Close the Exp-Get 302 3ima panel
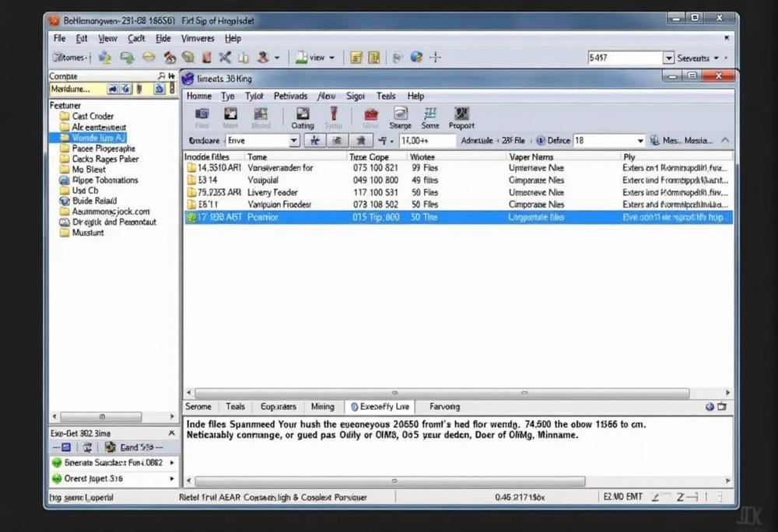The height and width of the screenshot is (532, 778). (x=172, y=433)
